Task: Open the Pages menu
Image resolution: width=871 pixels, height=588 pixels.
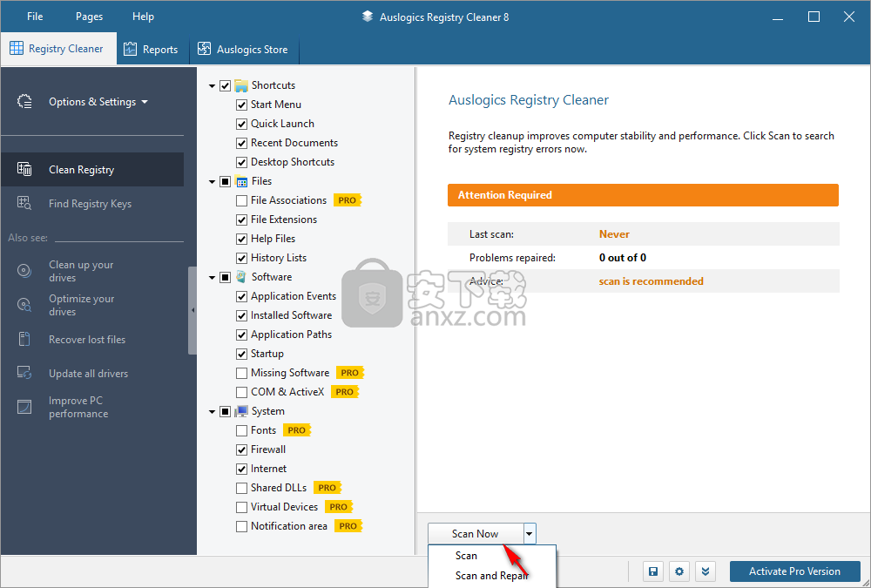Action: [x=90, y=17]
